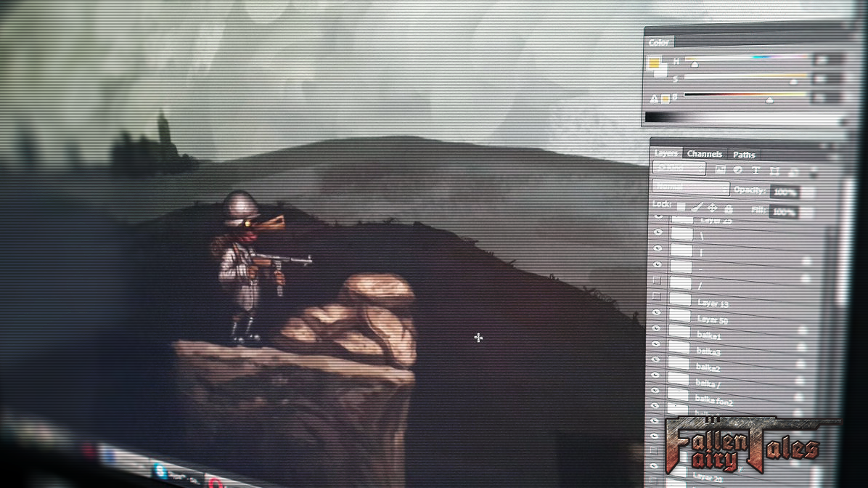Image resolution: width=868 pixels, height=488 pixels.
Task: Hide balka fon2 layer via eye icon
Action: [655, 390]
